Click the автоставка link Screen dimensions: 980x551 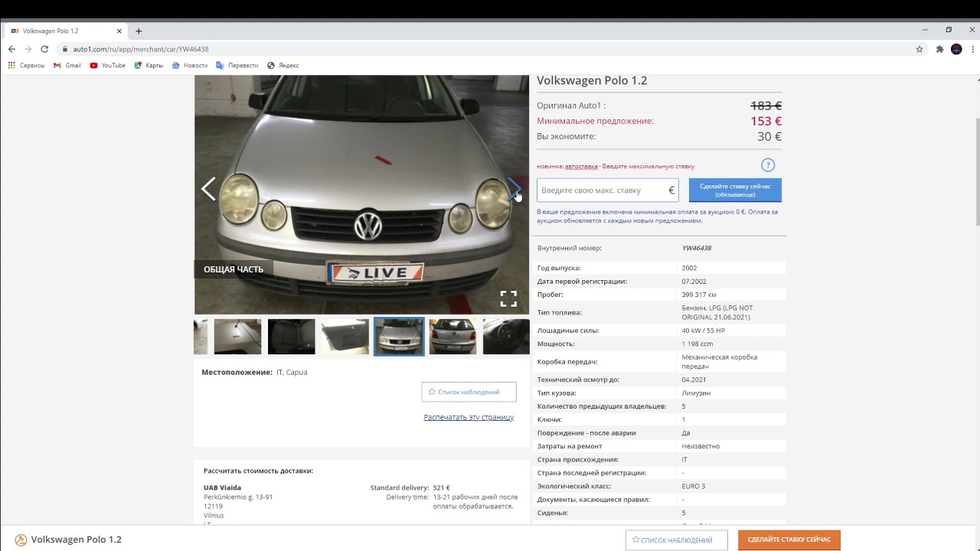[581, 166]
